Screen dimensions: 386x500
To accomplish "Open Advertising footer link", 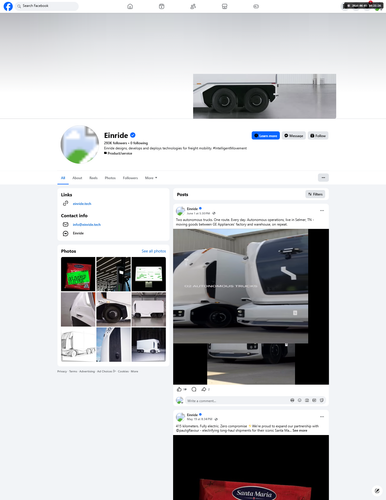I will [87, 371].
